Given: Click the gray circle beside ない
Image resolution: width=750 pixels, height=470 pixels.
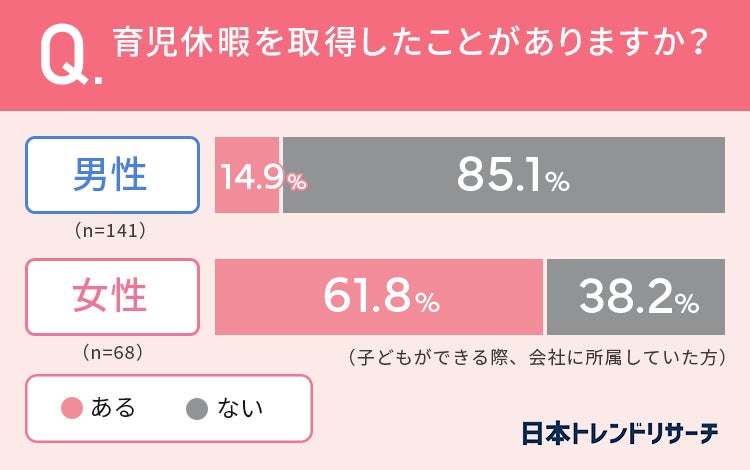Looking at the screenshot, I should (x=197, y=408).
